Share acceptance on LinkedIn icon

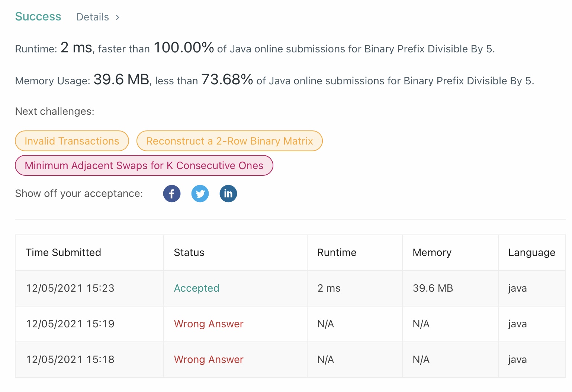228,194
